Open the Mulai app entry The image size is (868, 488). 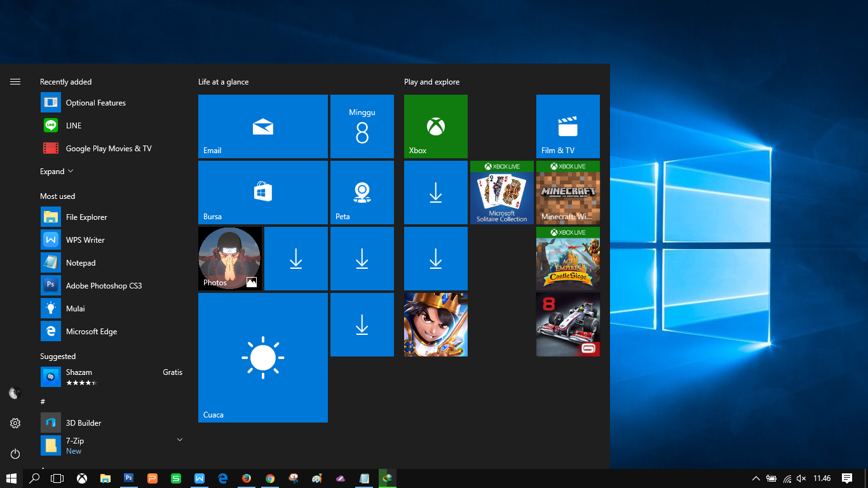(x=112, y=309)
